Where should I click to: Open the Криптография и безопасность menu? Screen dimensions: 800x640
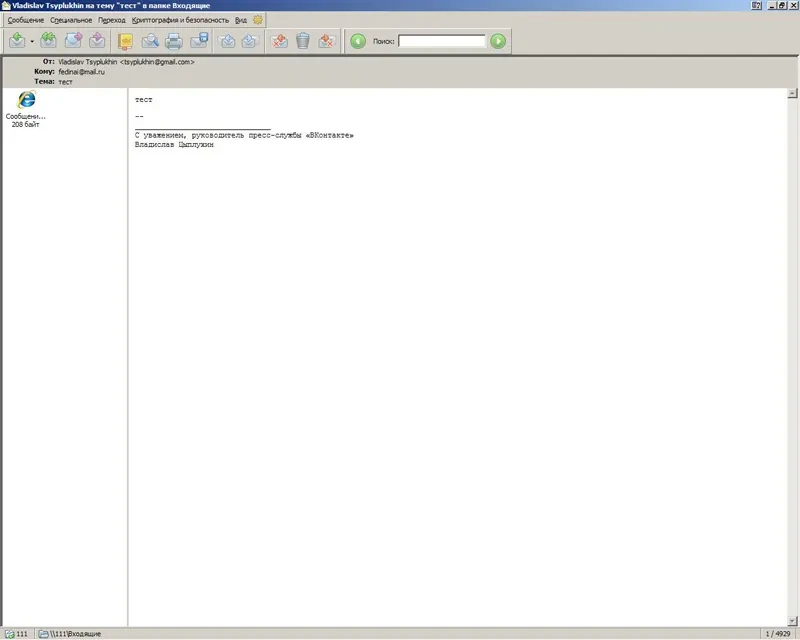180,20
